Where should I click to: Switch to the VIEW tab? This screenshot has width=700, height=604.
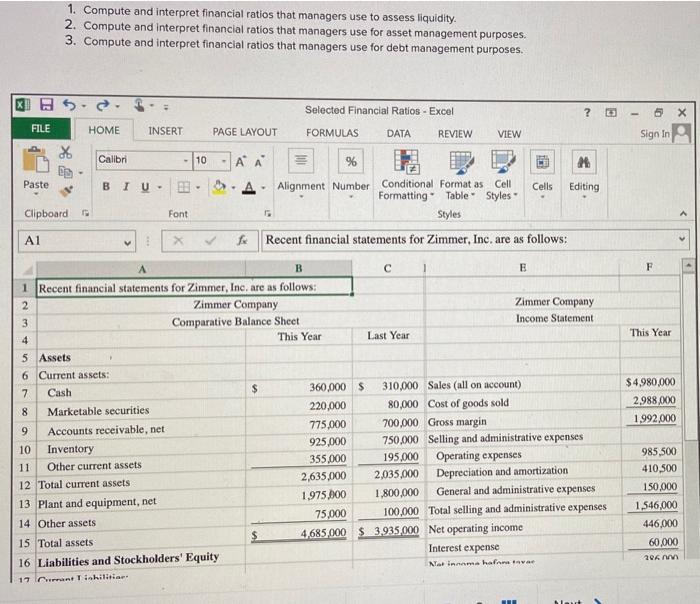tap(509, 134)
